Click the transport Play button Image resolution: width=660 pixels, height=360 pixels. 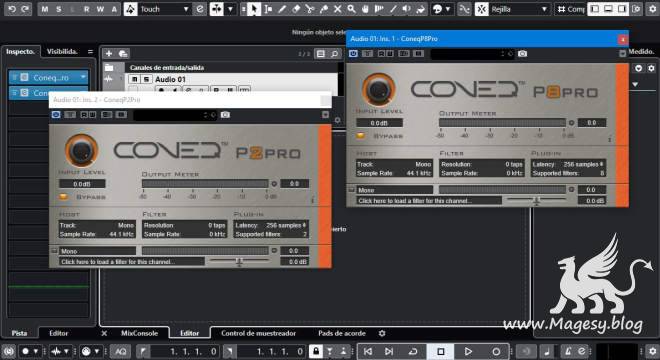pos(468,351)
